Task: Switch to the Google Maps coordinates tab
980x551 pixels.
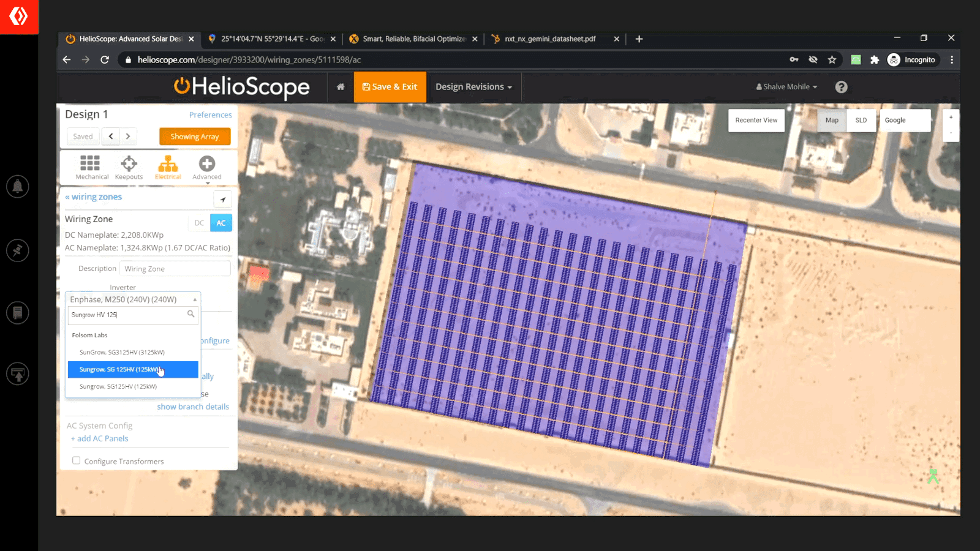Action: tap(273, 39)
